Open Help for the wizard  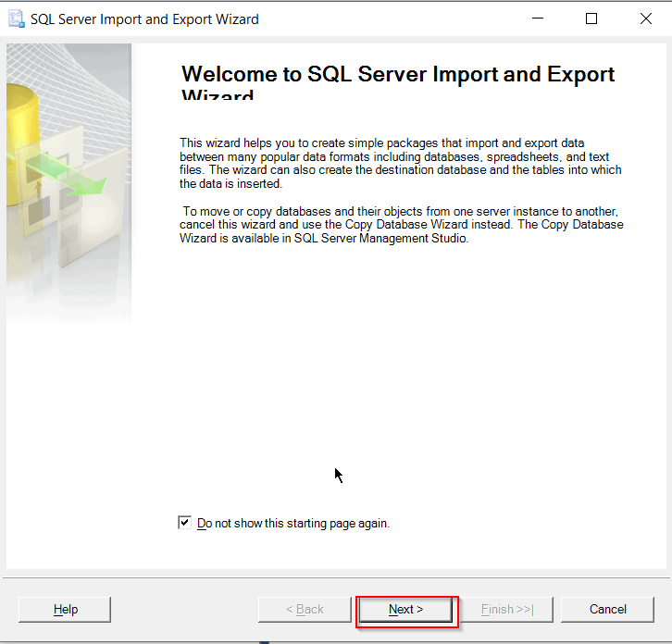65,609
